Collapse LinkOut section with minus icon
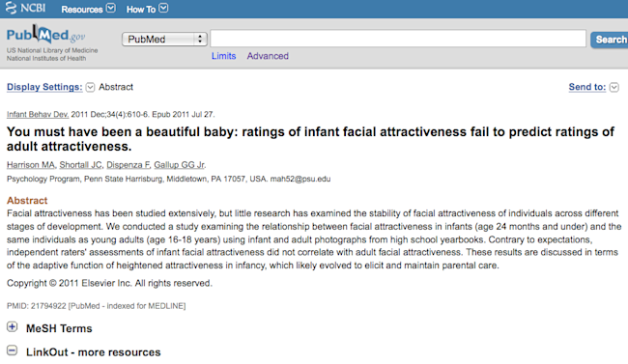This screenshot has height=364, width=628. click(x=12, y=350)
